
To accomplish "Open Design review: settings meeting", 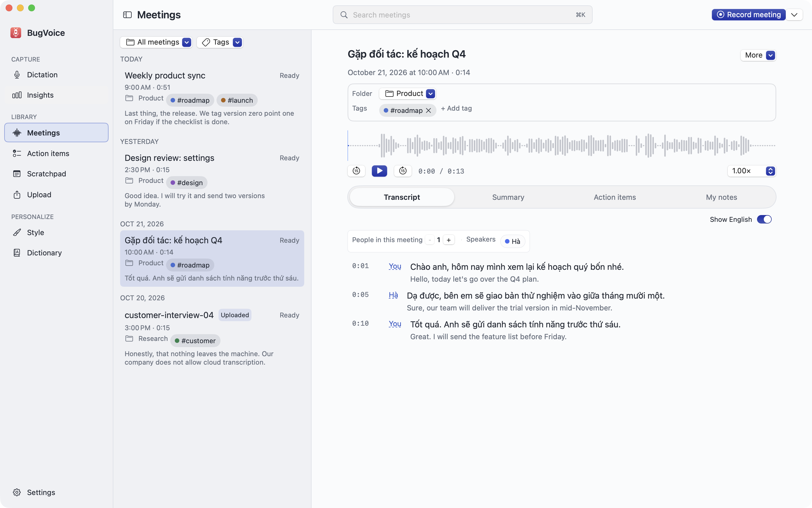I will (212, 181).
